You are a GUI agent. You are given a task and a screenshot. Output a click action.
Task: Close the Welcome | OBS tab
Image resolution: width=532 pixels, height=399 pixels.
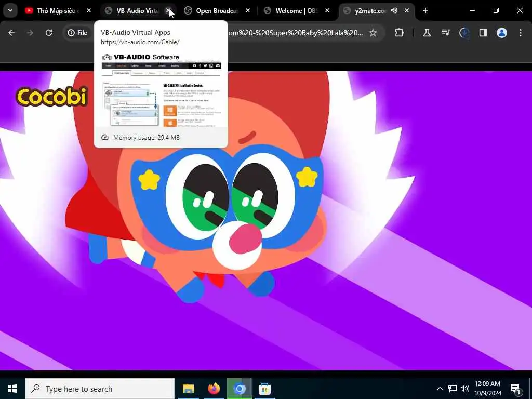tap(327, 11)
